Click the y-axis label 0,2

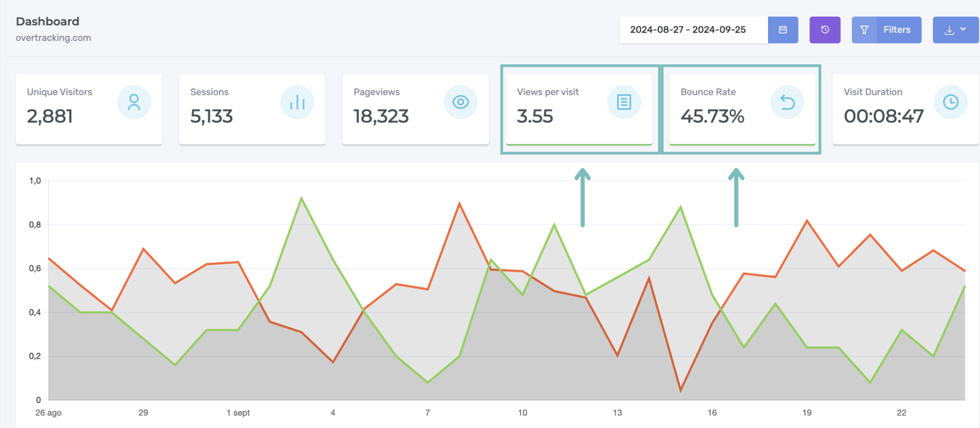35,356
